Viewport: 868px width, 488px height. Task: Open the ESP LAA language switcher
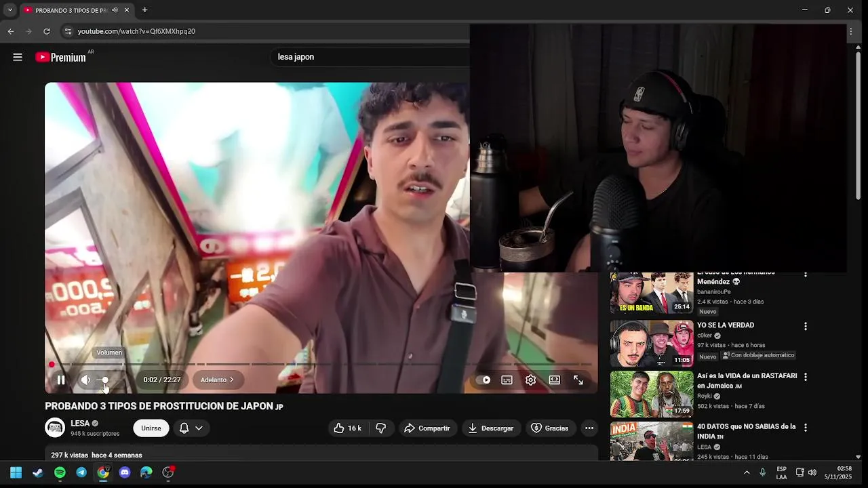point(781,472)
